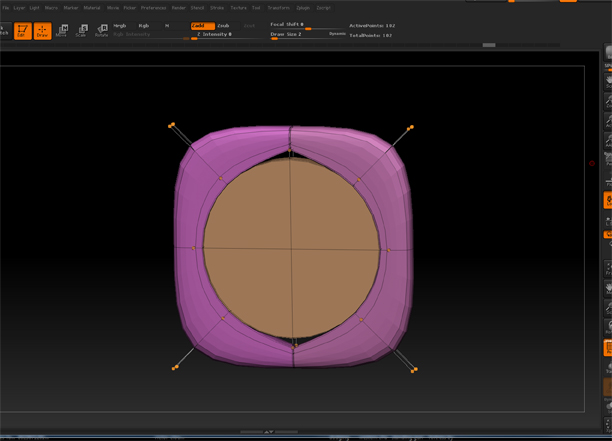Open the Texture menu
612x441 pixels.
point(238,8)
